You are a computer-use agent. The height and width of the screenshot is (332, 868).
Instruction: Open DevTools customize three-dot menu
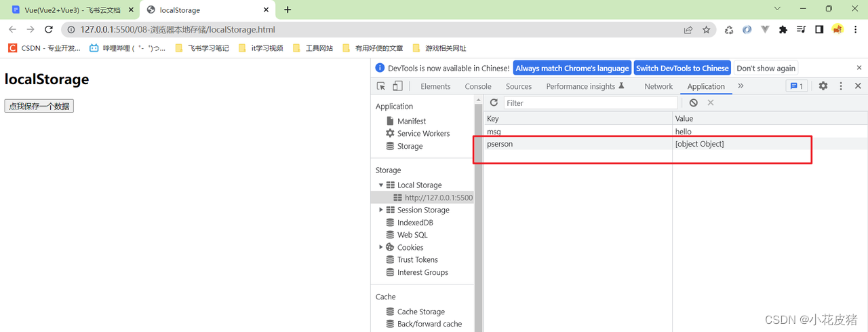coord(841,86)
